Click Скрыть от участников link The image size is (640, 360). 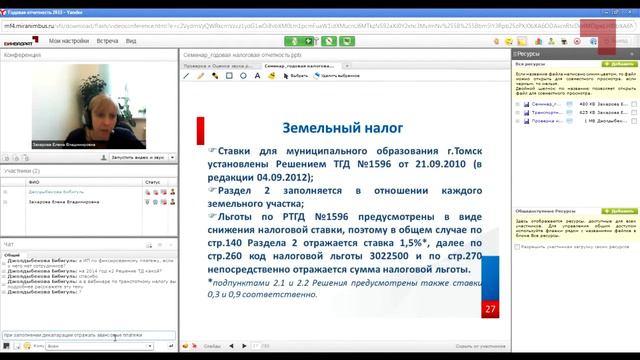(x=480, y=346)
